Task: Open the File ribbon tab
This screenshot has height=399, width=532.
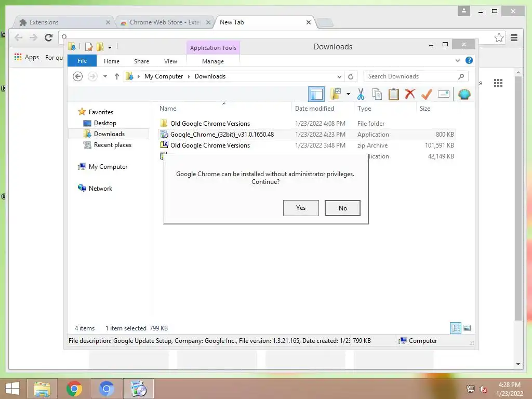Action: 82,61
